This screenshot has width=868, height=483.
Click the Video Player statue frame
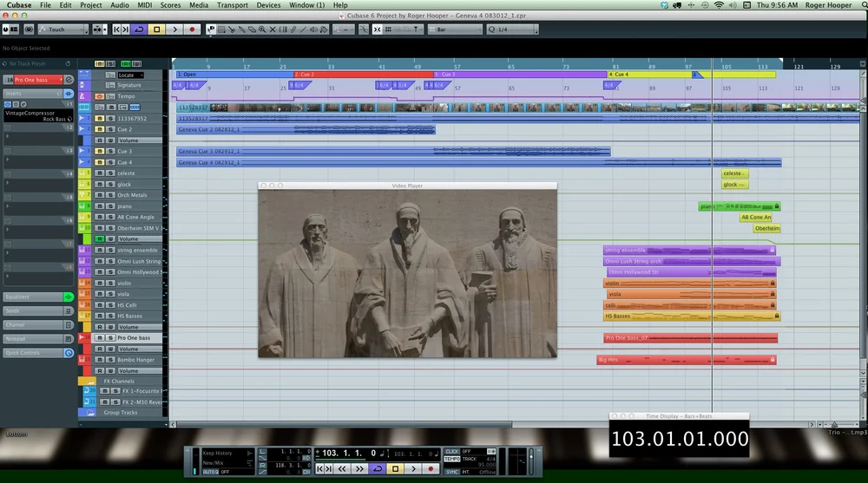coord(407,273)
